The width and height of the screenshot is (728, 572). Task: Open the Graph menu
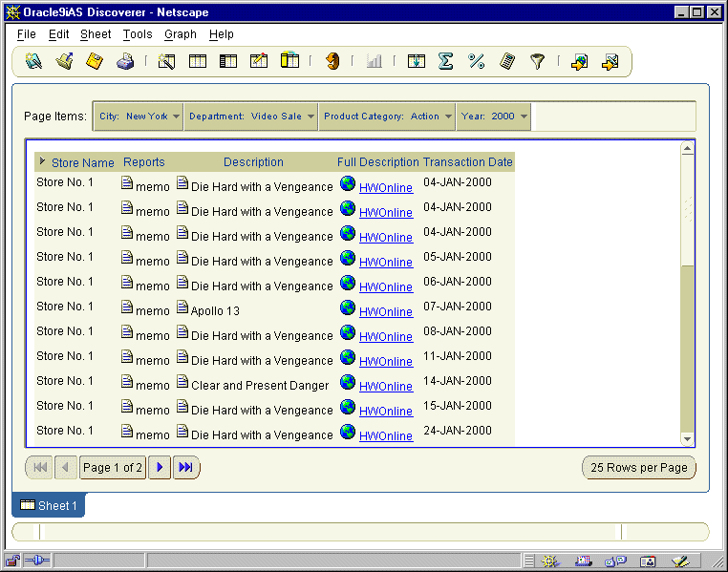pos(181,34)
